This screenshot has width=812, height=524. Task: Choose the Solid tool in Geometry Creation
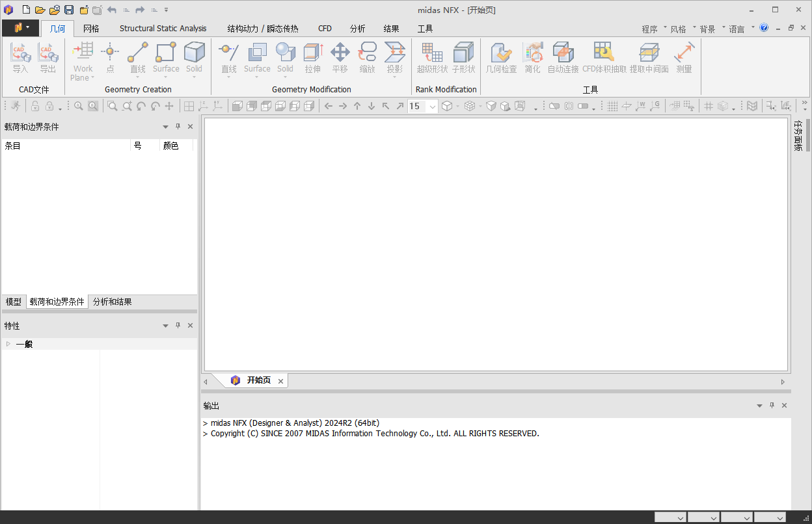point(194,58)
